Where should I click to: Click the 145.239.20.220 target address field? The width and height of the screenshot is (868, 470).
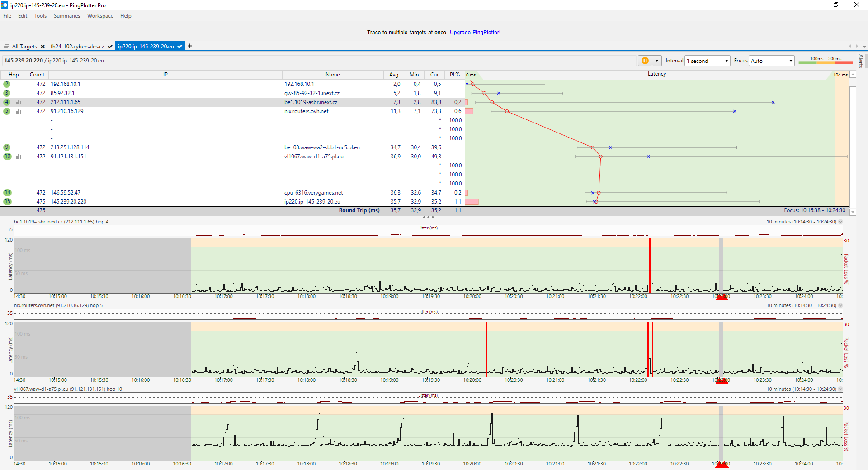tap(24, 61)
